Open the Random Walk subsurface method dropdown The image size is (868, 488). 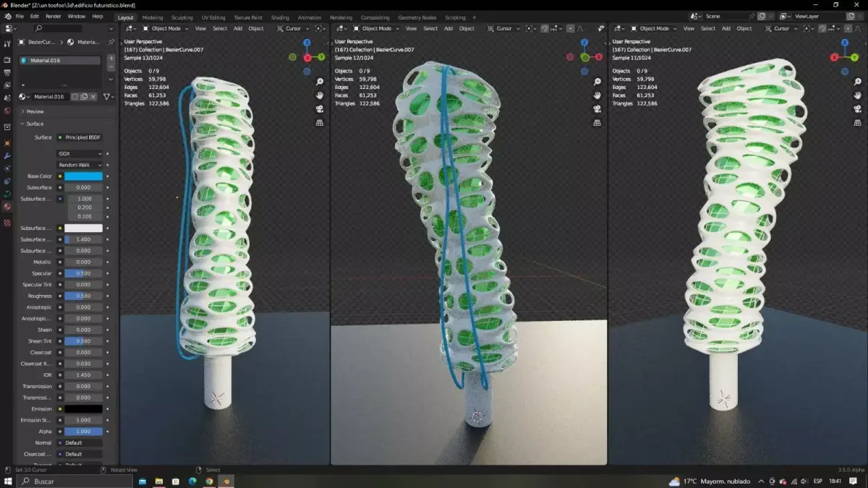(x=80, y=165)
